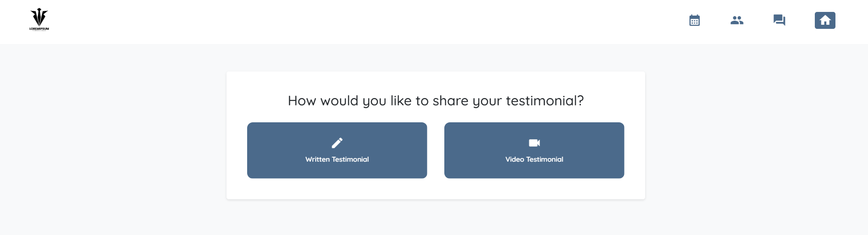The height and width of the screenshot is (235, 868).
Task: Click the "Written Testimonial" text label
Action: coord(337,159)
